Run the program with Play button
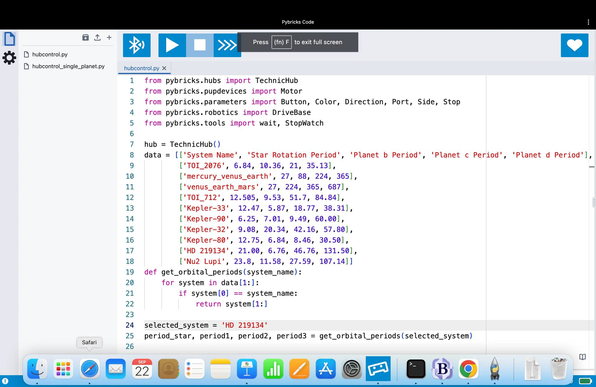This screenshot has width=596, height=387. point(172,45)
